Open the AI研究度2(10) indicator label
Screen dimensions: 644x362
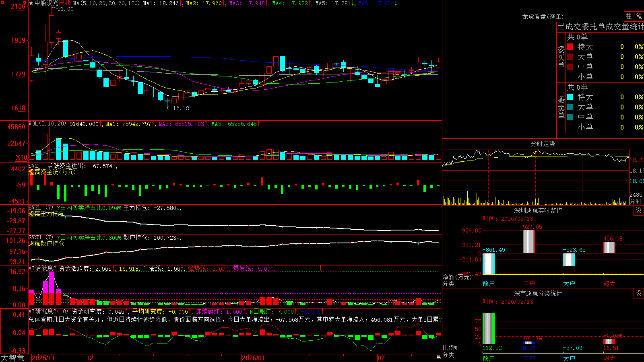(48, 311)
